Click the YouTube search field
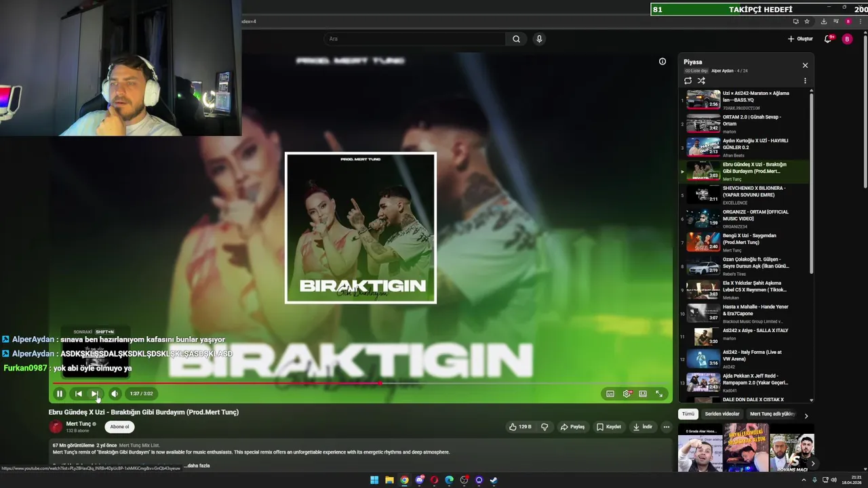This screenshot has width=868, height=488. [x=415, y=39]
